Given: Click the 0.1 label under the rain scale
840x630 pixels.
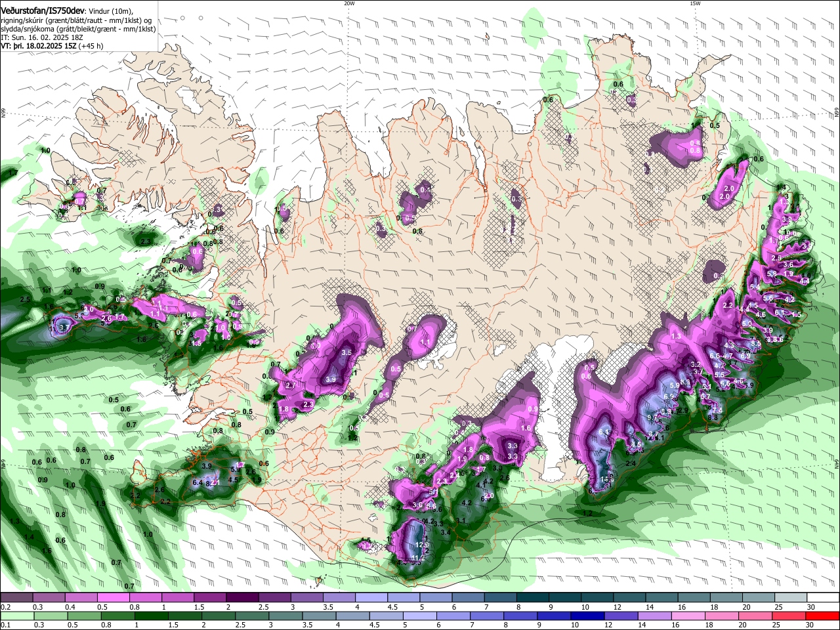Looking at the screenshot, I should point(6,625).
